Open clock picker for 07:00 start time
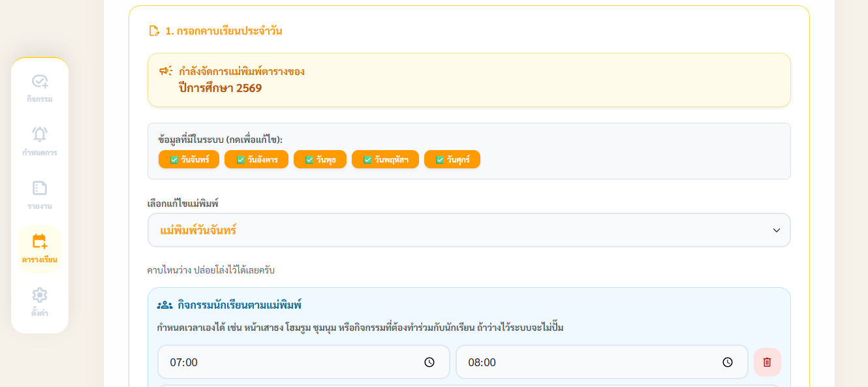The image size is (868, 387). pos(429,362)
